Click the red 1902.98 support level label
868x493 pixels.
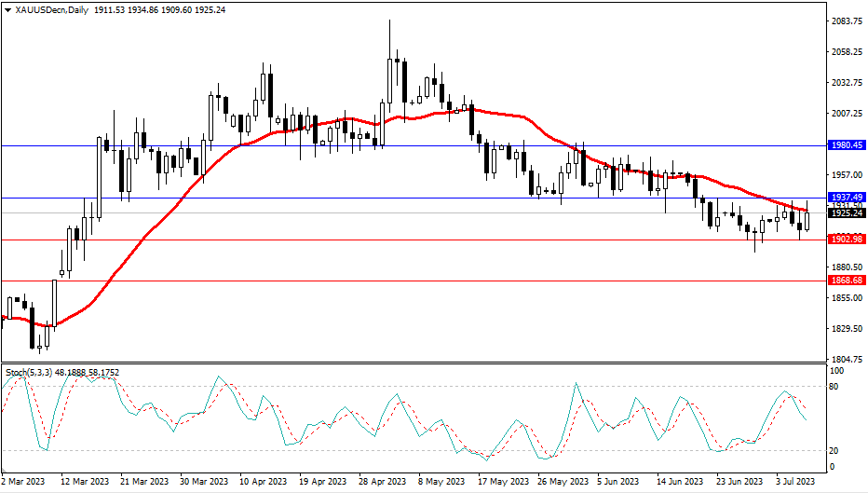tap(846, 240)
